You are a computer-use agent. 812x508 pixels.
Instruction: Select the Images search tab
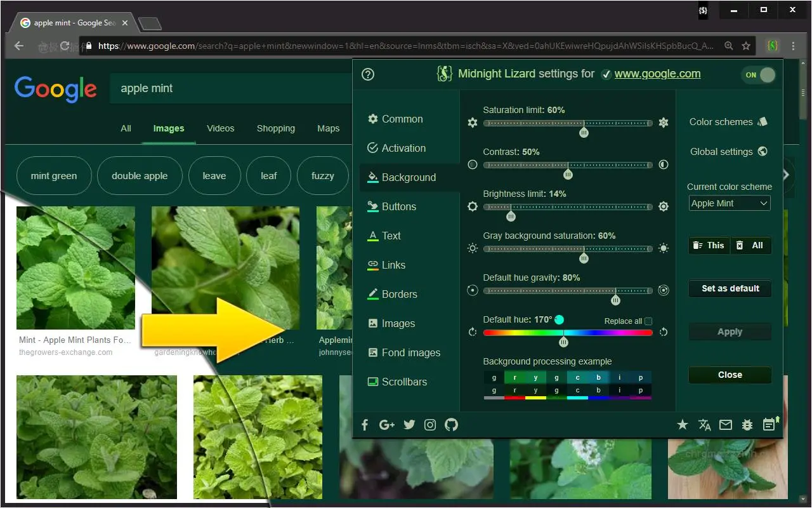click(x=168, y=128)
